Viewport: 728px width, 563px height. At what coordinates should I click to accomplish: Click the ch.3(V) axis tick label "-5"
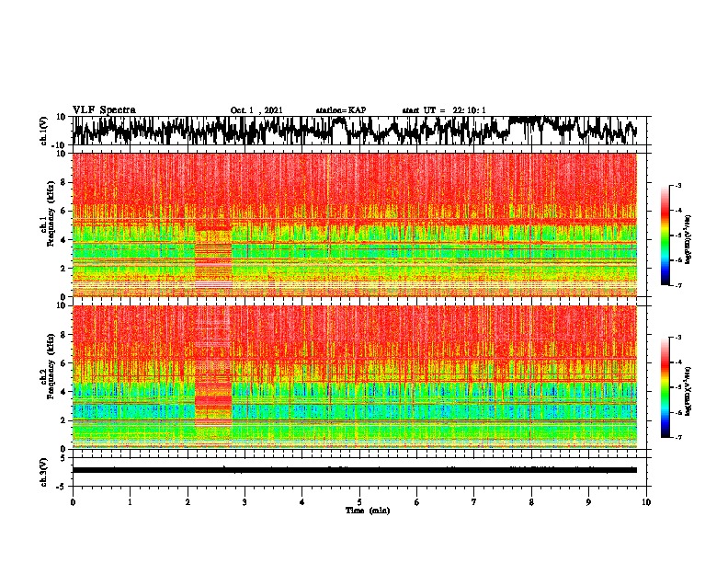pyautogui.click(x=63, y=487)
